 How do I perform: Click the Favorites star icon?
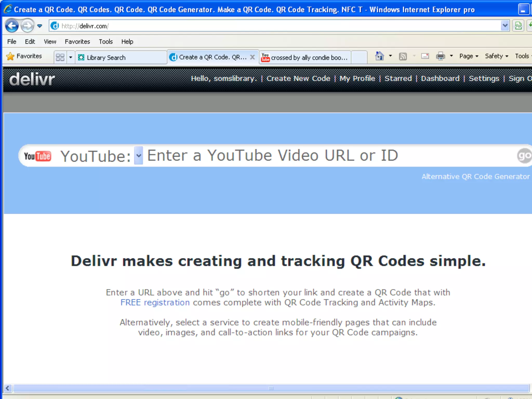click(x=10, y=56)
